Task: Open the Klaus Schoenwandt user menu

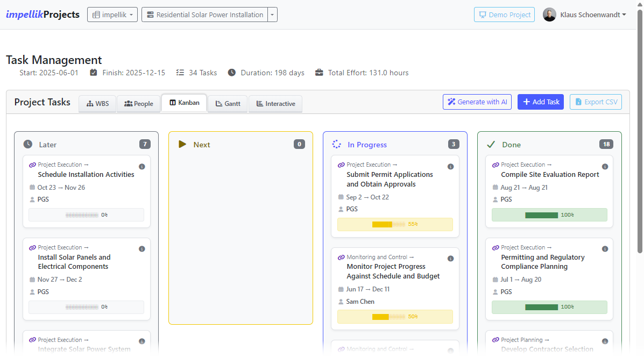Action: [593, 15]
